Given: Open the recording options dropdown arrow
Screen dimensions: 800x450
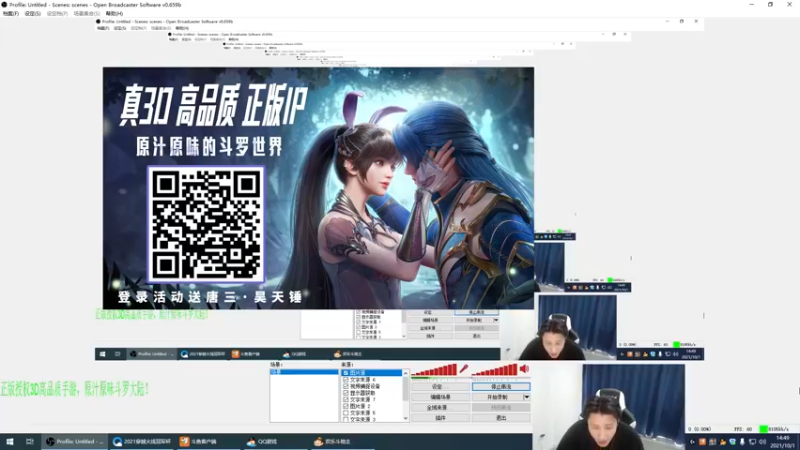Looking at the screenshot, I should (527, 397).
